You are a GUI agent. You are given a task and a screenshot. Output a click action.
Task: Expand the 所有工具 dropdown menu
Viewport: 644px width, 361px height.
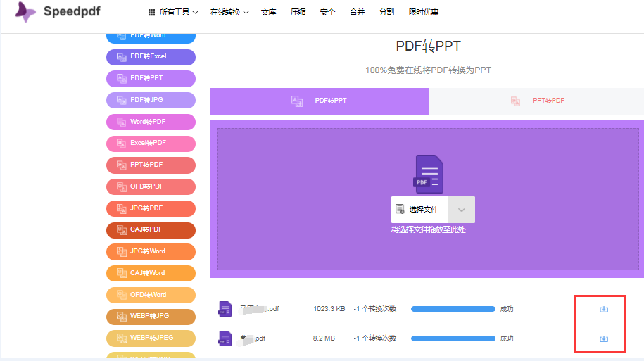173,12
